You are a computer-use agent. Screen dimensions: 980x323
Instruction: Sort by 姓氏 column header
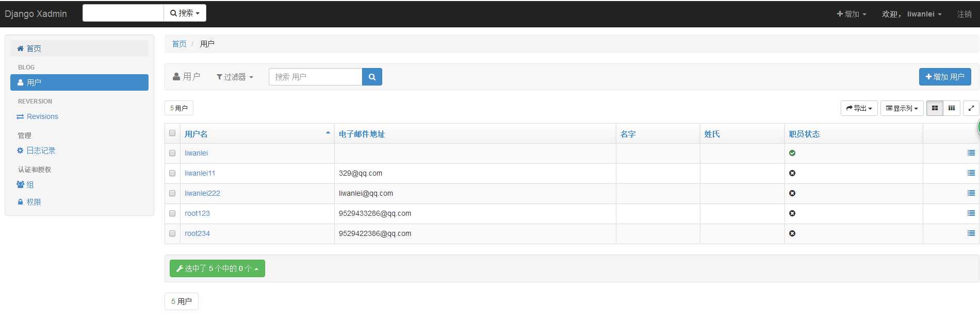(712, 134)
